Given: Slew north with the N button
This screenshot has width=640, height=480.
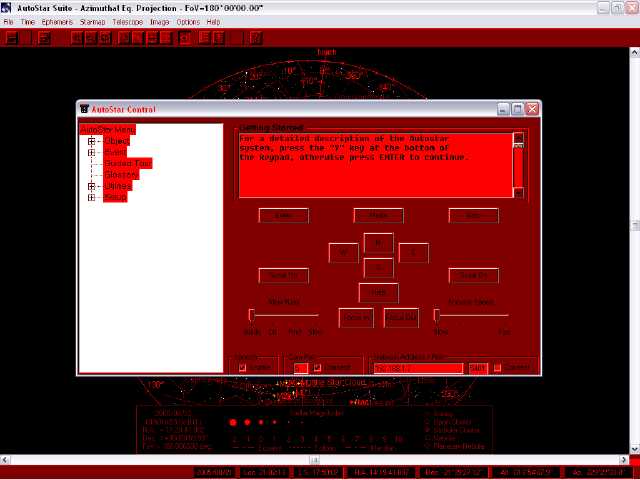Looking at the screenshot, I should tap(378, 244).
